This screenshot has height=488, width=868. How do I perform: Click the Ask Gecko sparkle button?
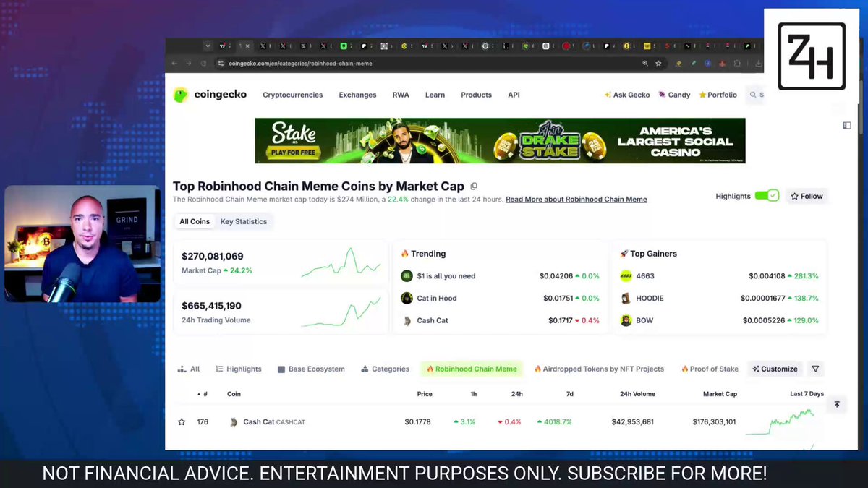click(626, 95)
